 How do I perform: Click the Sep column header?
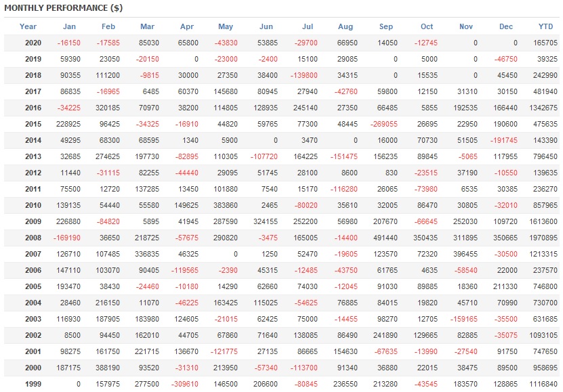(x=386, y=26)
